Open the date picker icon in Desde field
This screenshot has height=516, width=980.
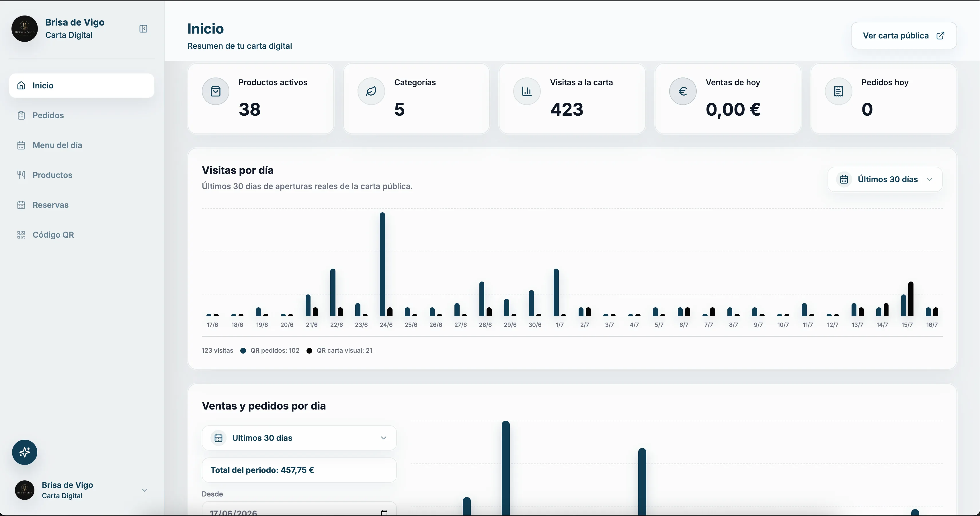coord(384,513)
